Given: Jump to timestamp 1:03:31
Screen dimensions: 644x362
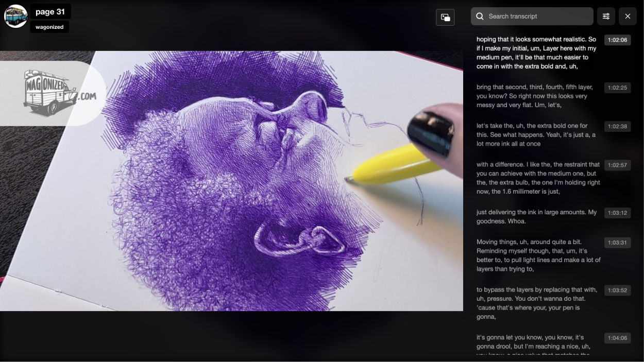Looking at the screenshot, I should pos(617,243).
